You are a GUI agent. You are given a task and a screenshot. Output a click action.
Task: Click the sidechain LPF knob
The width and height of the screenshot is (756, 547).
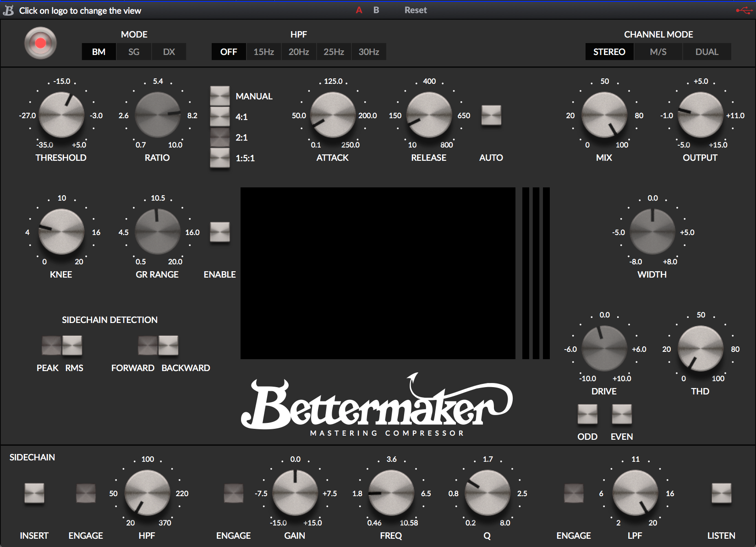click(x=635, y=493)
